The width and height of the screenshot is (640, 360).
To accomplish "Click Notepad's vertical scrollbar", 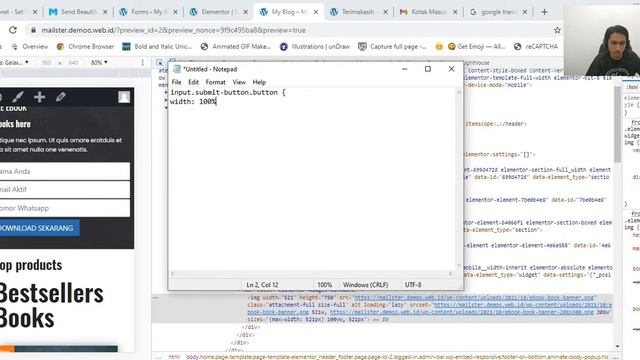I will pos(459,179).
